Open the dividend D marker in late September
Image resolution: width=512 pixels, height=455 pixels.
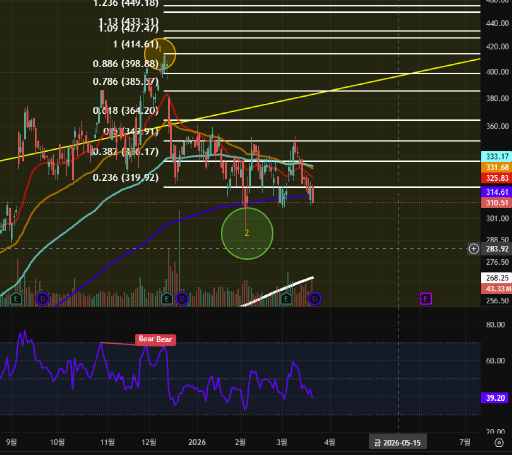click(43, 299)
